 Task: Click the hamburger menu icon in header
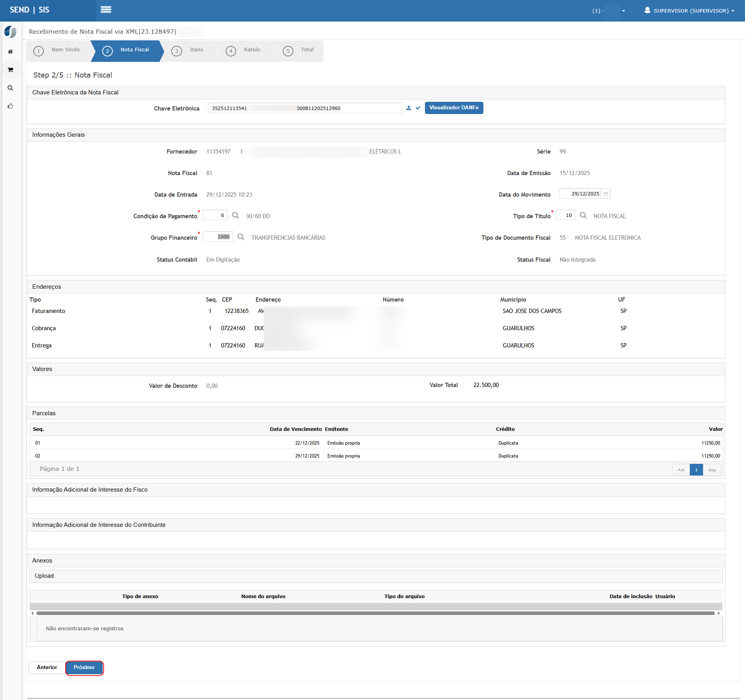tap(106, 10)
